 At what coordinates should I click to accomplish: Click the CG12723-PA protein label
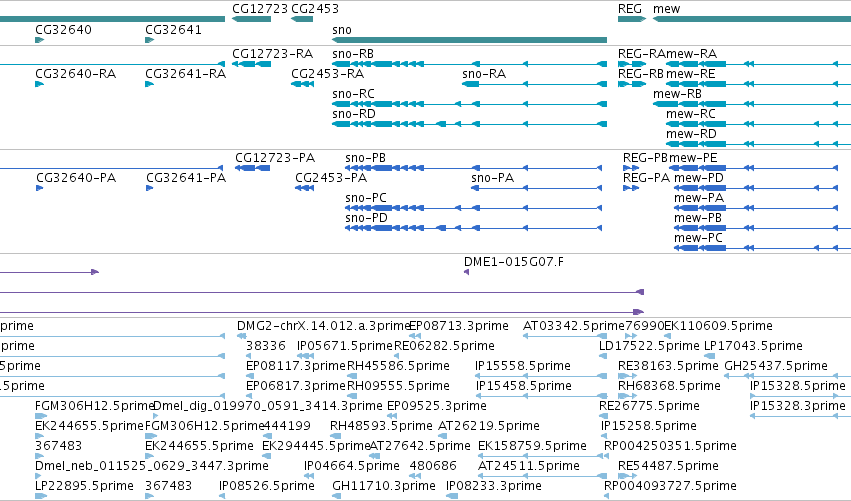[x=275, y=158]
